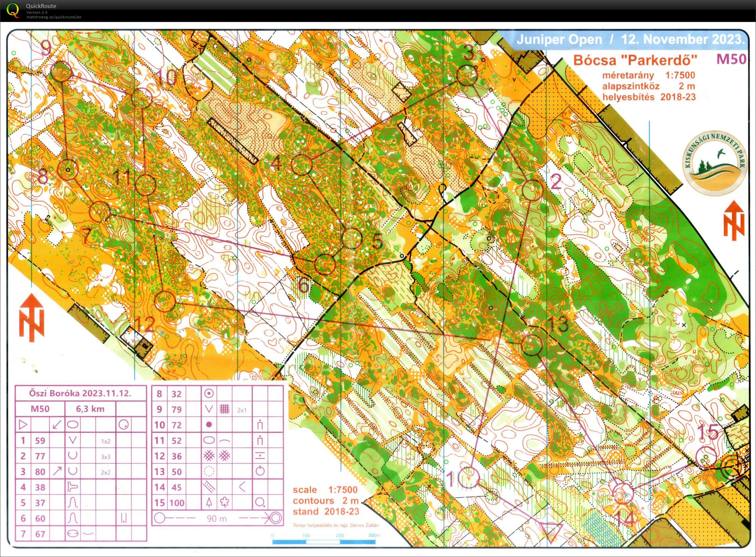Click control code 79 in the table

point(176,409)
